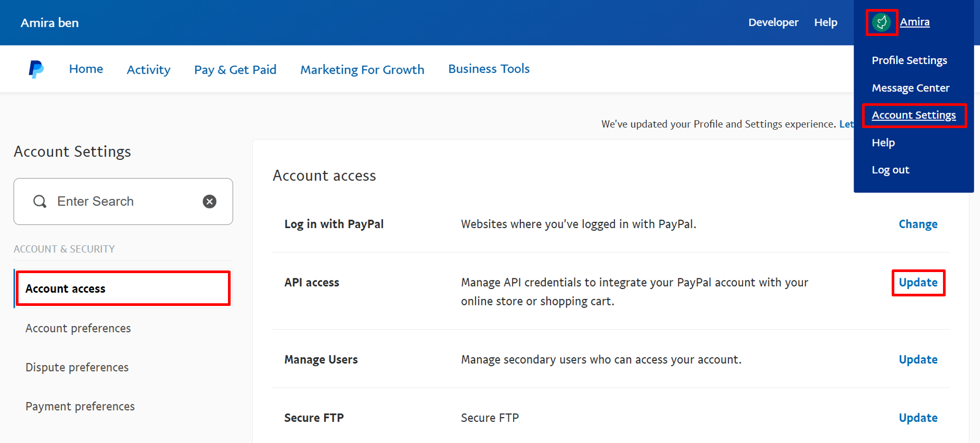Screen dimensions: 980x443
Task: Click the Amira ben business name
Action: click(50, 23)
